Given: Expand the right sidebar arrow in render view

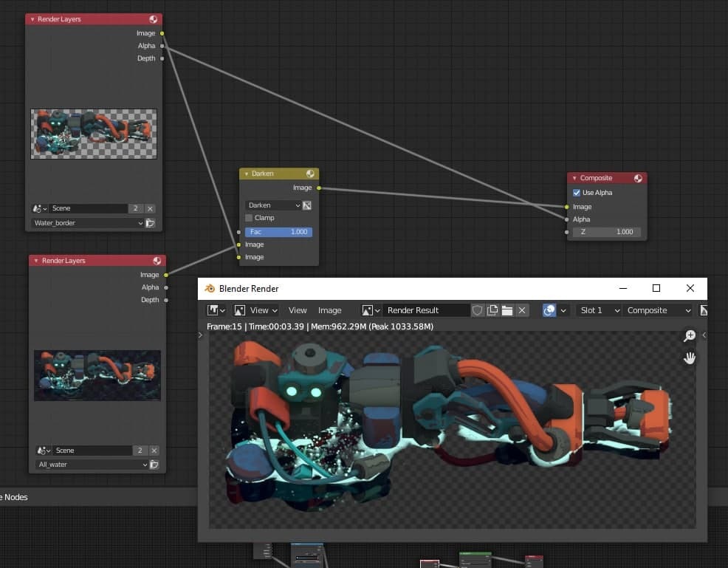Looking at the screenshot, I should coord(704,335).
